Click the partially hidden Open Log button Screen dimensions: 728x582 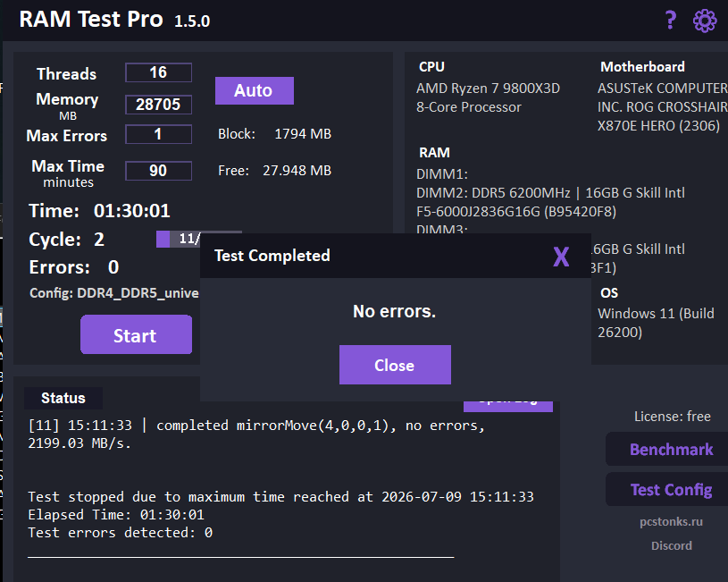coord(508,406)
